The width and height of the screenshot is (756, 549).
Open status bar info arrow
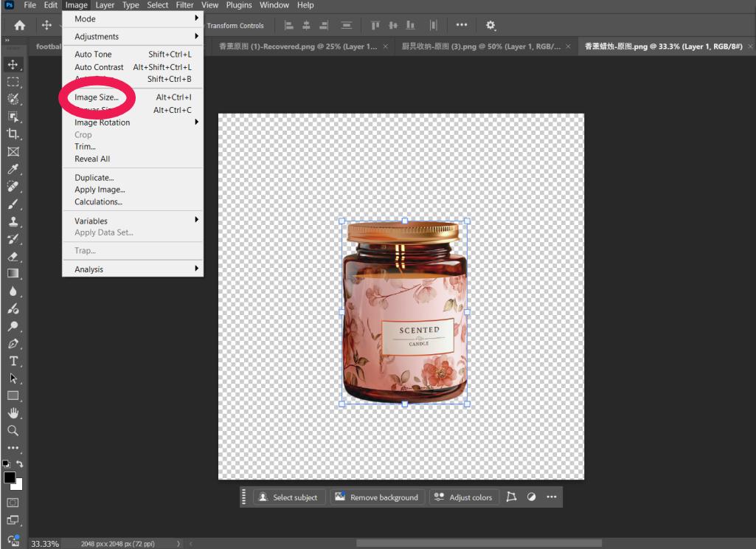coord(178,544)
